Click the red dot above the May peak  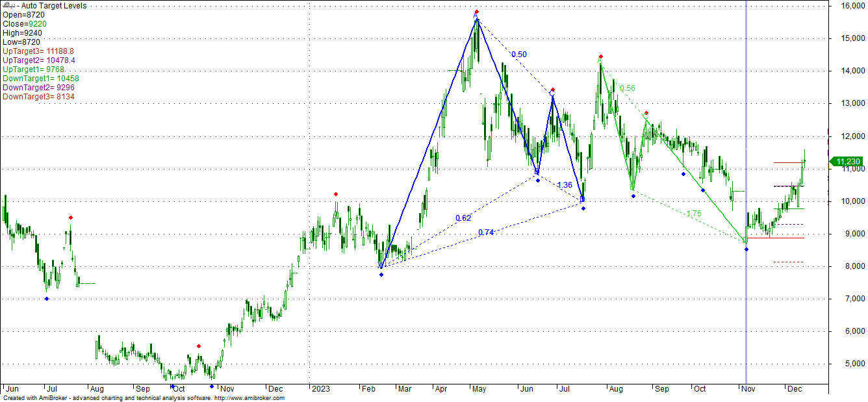tap(476, 12)
